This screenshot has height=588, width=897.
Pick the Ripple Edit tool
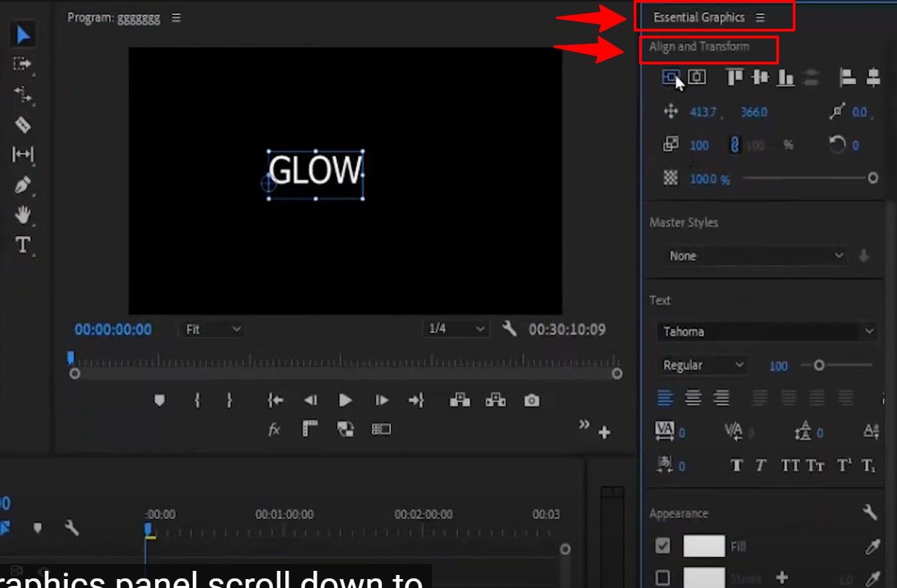pyautogui.click(x=23, y=95)
